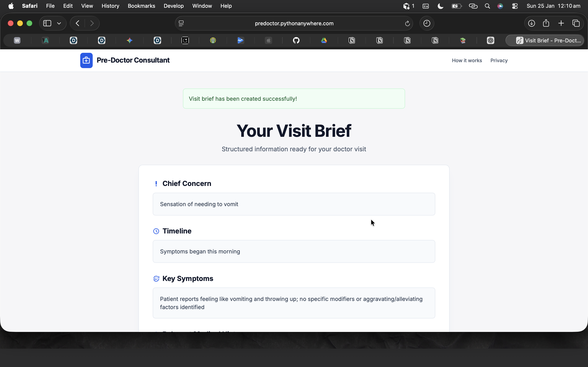
Task: Open the Bookmarks menu
Action: 141,6
